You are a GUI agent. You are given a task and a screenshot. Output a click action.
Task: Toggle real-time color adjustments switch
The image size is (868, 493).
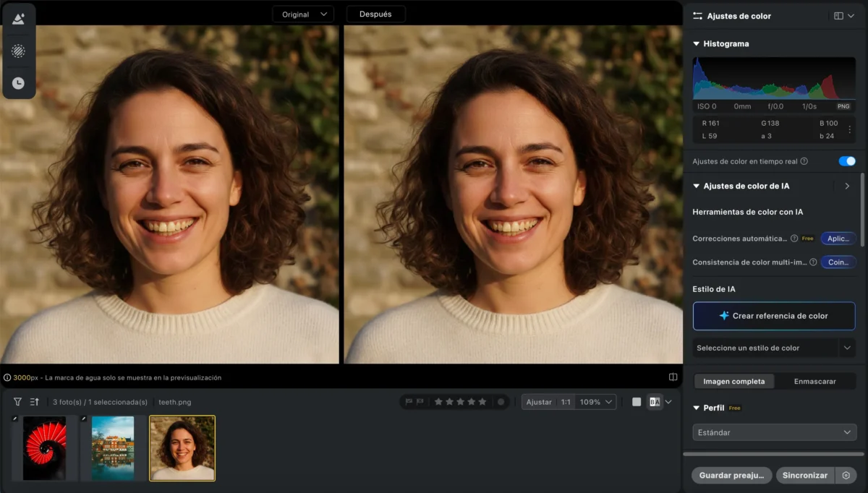tap(846, 161)
